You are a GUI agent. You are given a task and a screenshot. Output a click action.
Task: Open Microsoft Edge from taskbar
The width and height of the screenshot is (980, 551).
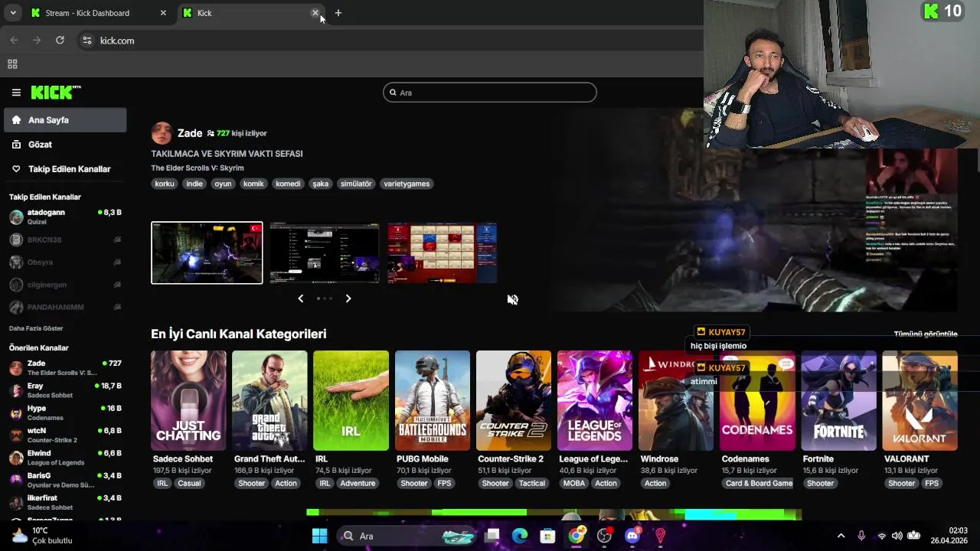click(520, 536)
